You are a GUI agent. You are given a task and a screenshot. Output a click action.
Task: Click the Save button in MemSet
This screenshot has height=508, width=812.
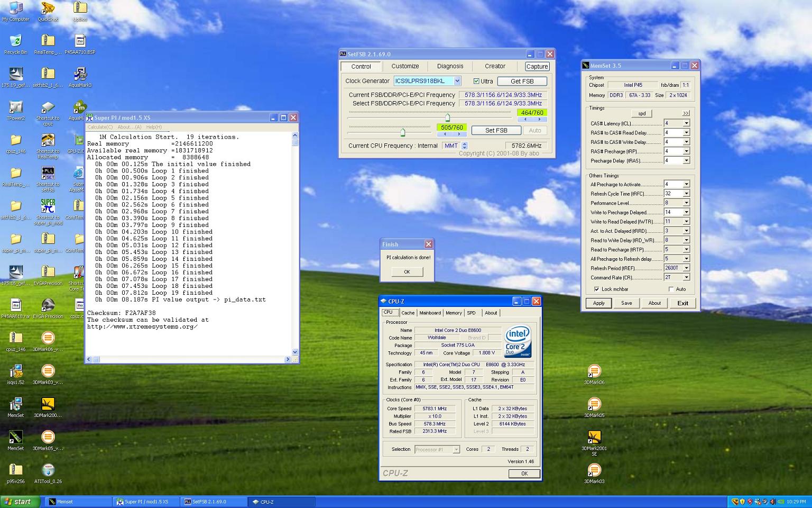pyautogui.click(x=626, y=303)
